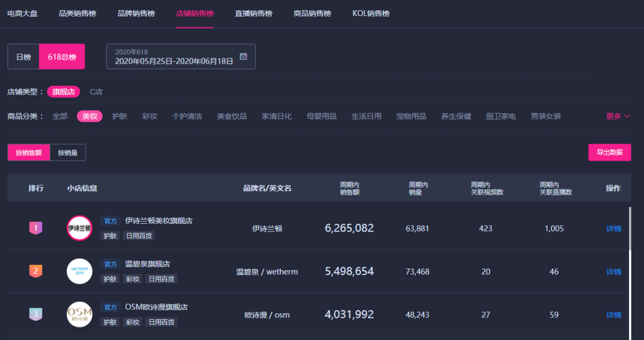
Task: Click 日用百货 tag under 温碧泉旗舰店
Action: click(162, 279)
